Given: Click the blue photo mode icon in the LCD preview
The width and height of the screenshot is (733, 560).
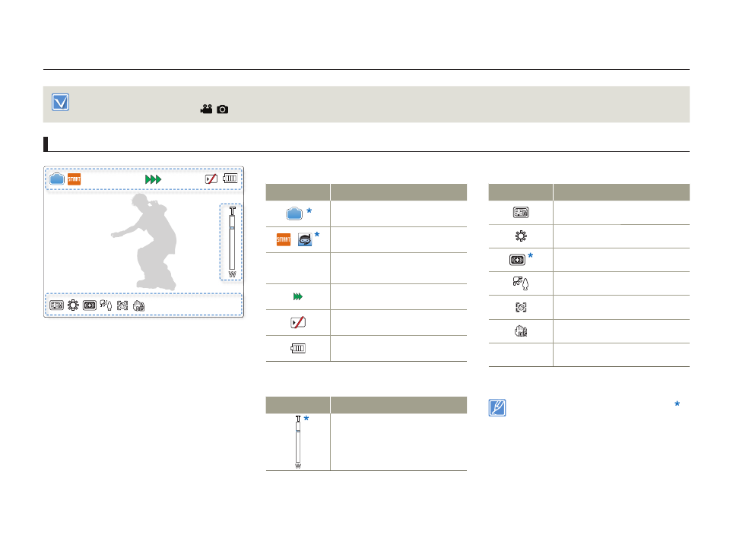Looking at the screenshot, I should [x=57, y=179].
